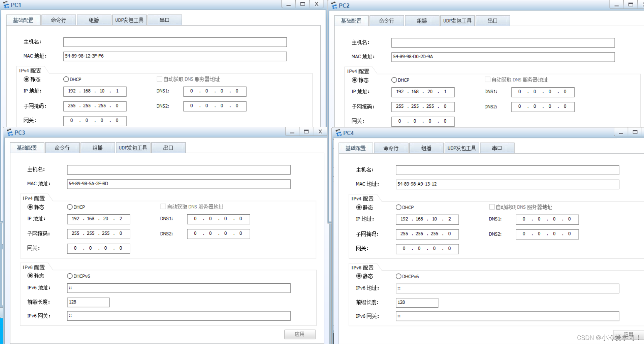Maximize the PC3 window

pyautogui.click(x=306, y=132)
